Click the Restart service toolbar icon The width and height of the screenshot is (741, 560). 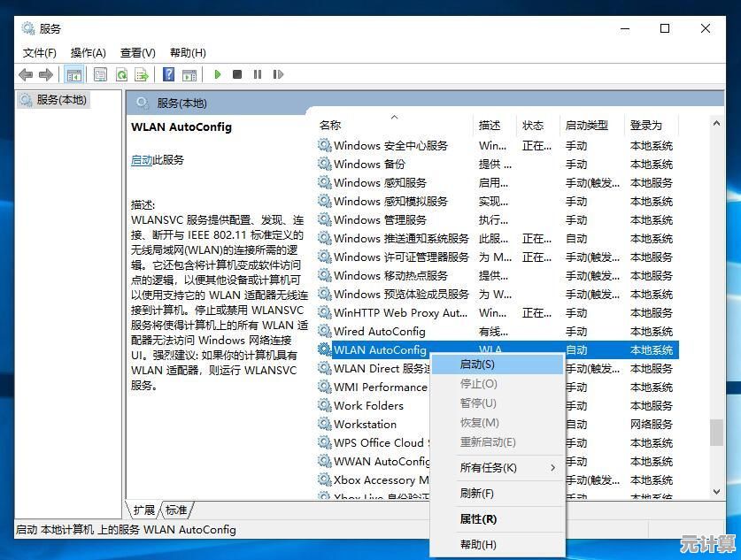point(278,74)
